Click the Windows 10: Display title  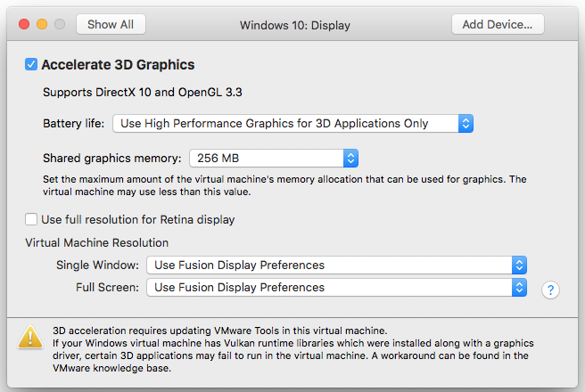295,25
